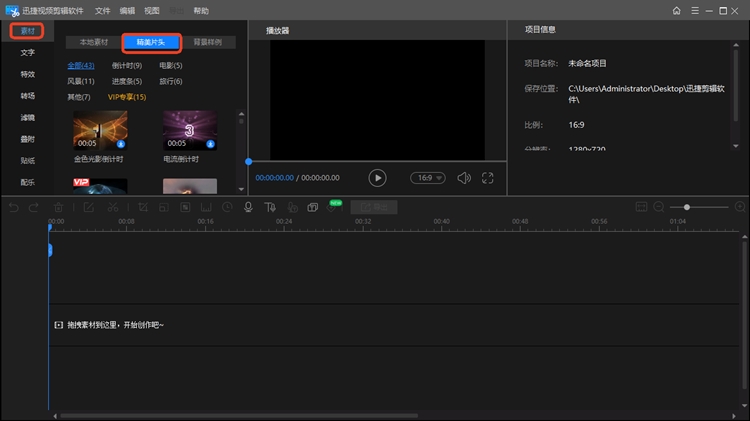Select the crop tool icon

coord(143,207)
